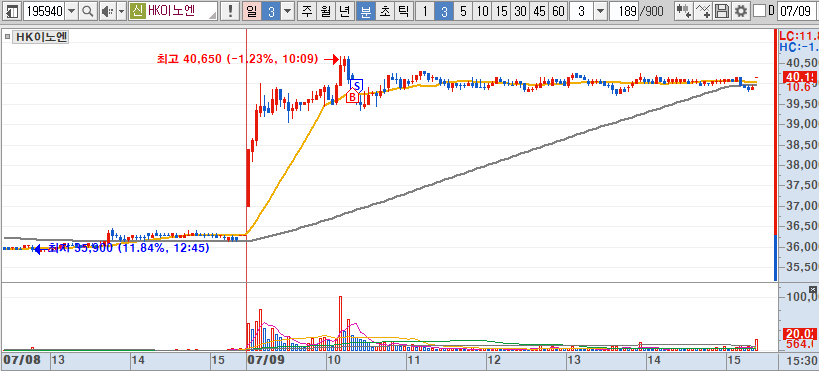The height and width of the screenshot is (371, 819).
Task: Open stock code history dropdown next to 195940
Action: 72,11
